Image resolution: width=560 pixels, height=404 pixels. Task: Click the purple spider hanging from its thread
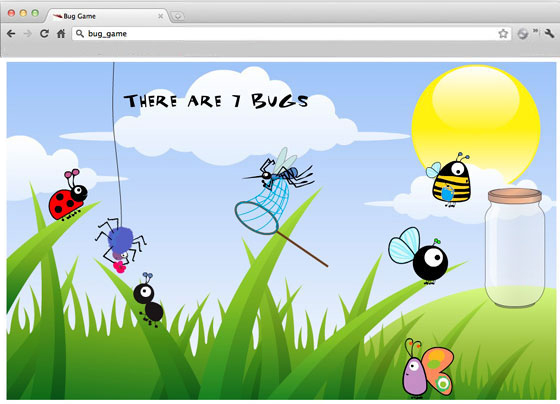tap(120, 245)
